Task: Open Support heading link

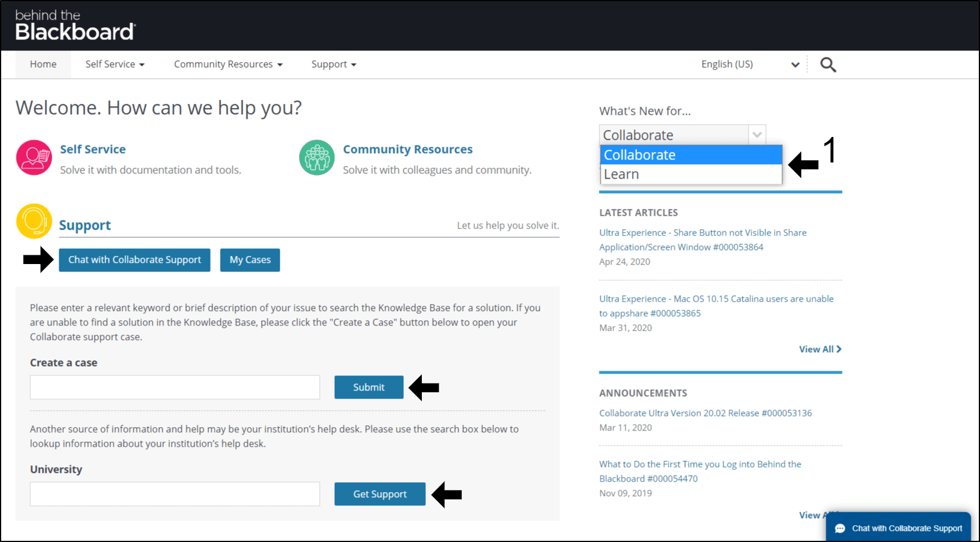Action: click(85, 225)
